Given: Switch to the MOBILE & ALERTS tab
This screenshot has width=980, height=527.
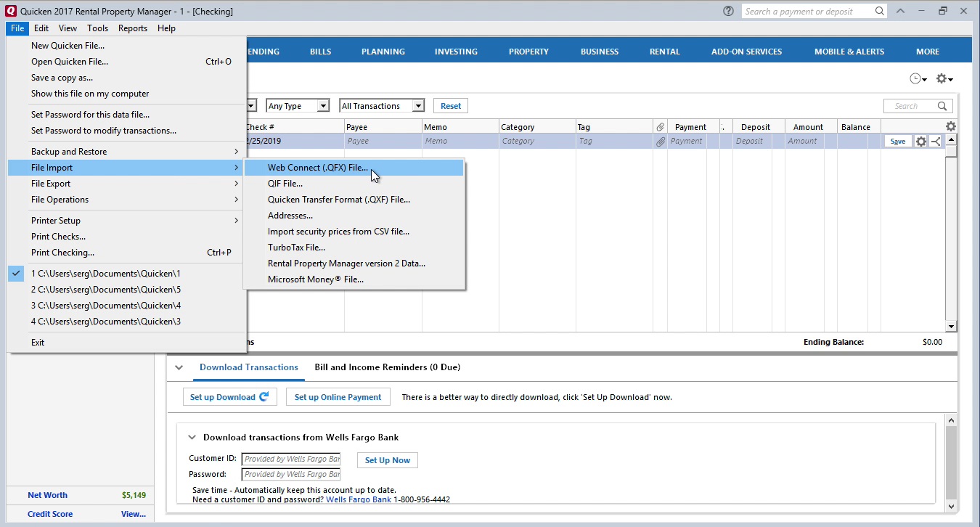Looking at the screenshot, I should click(849, 52).
